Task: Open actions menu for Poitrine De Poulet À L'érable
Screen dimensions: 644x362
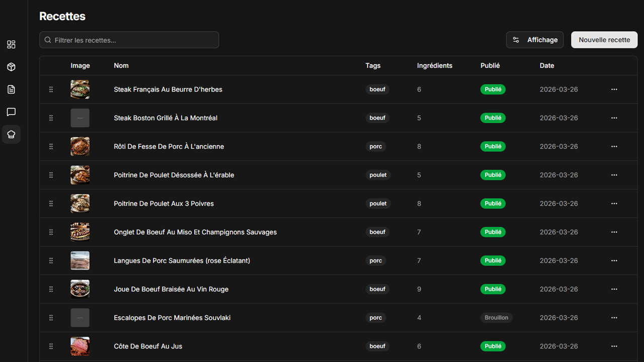Action: tap(614, 175)
